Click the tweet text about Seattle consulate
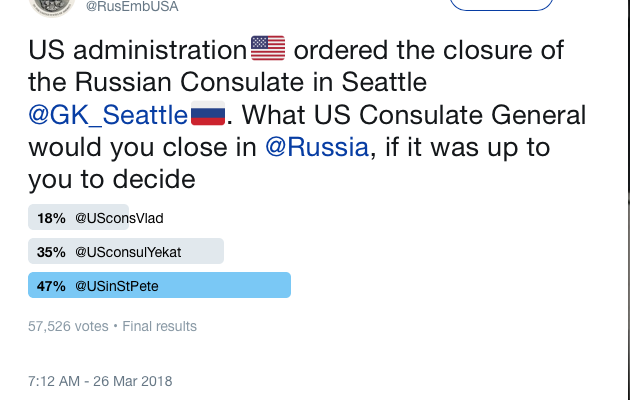 [x=307, y=114]
